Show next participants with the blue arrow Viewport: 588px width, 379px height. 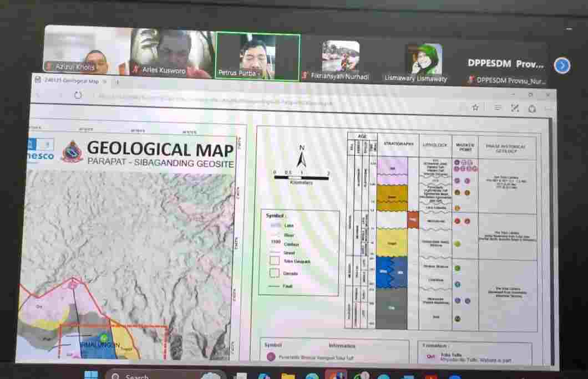pos(562,65)
